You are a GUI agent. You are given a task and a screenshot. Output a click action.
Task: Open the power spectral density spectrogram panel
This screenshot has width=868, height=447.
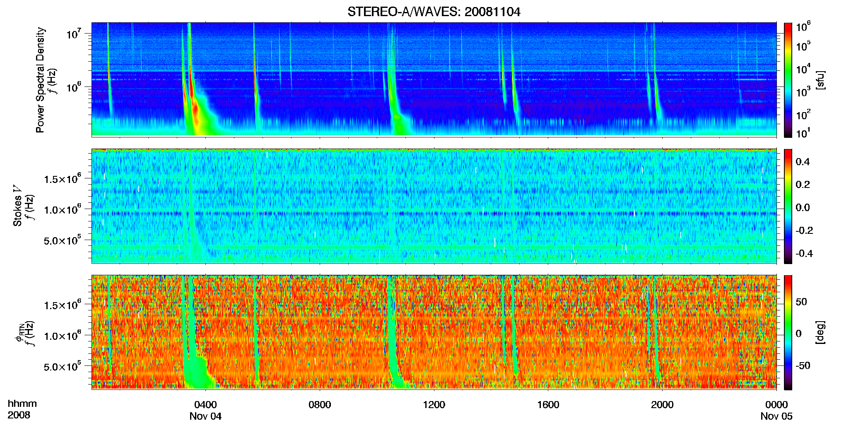(434, 79)
